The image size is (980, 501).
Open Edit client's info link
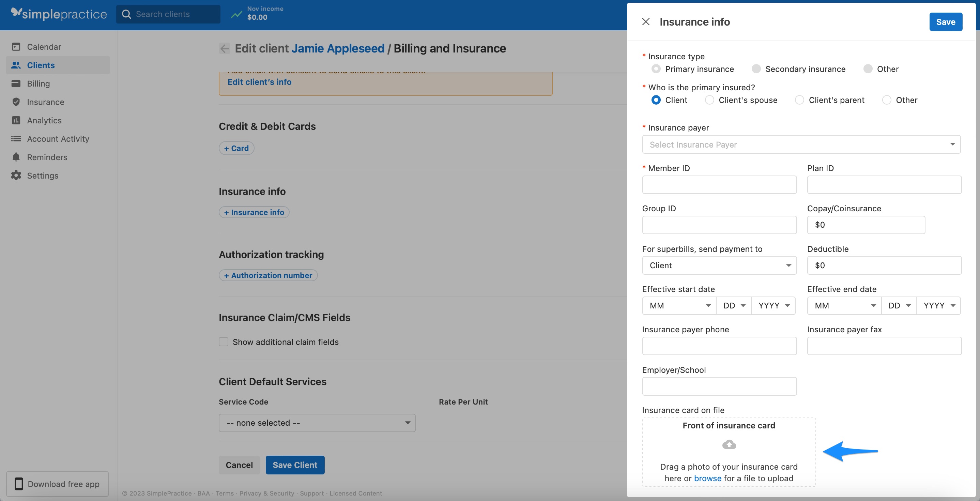coord(259,82)
